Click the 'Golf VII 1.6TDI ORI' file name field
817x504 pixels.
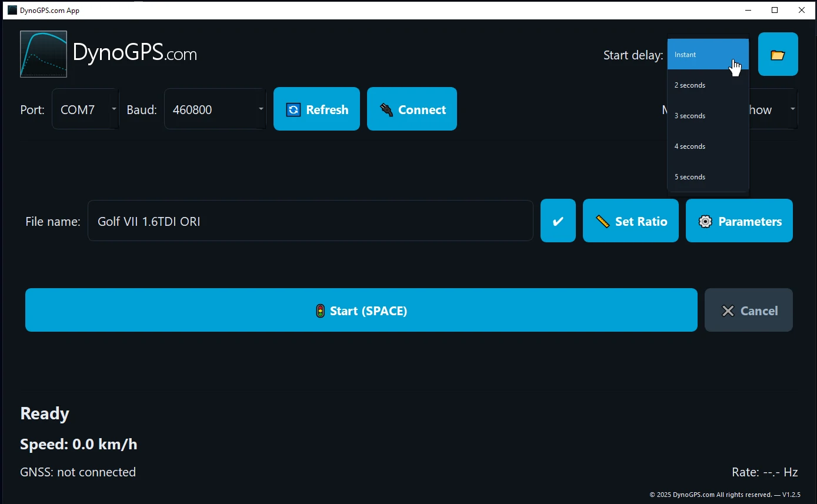[310, 221]
